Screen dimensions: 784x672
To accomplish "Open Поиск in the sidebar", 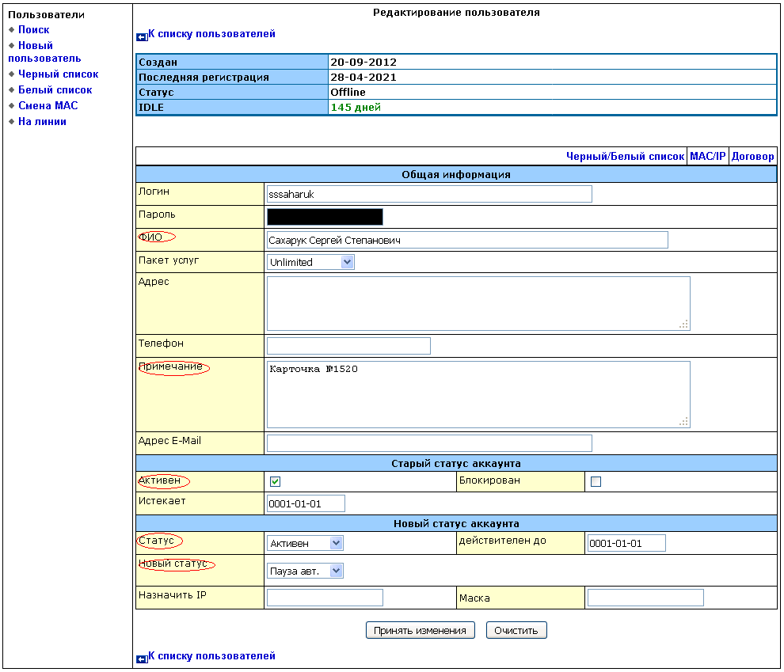I will point(34,30).
